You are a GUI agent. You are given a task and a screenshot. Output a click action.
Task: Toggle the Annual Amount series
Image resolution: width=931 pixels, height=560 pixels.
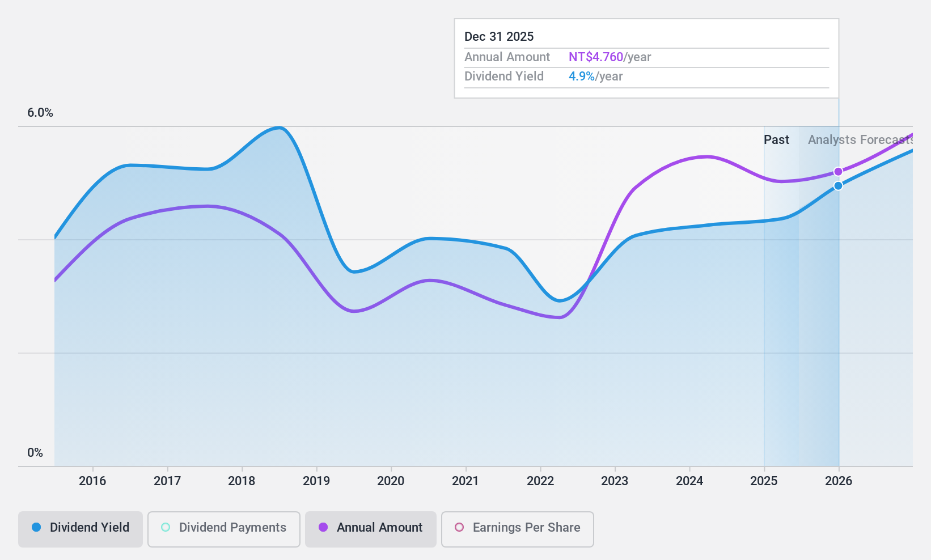pos(371,529)
